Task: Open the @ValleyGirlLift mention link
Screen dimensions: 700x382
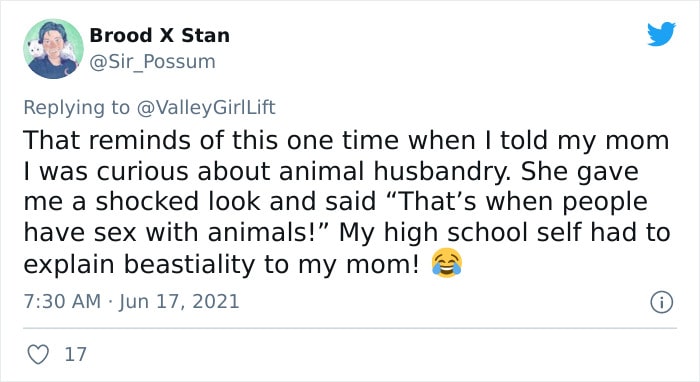Action: 206,108
